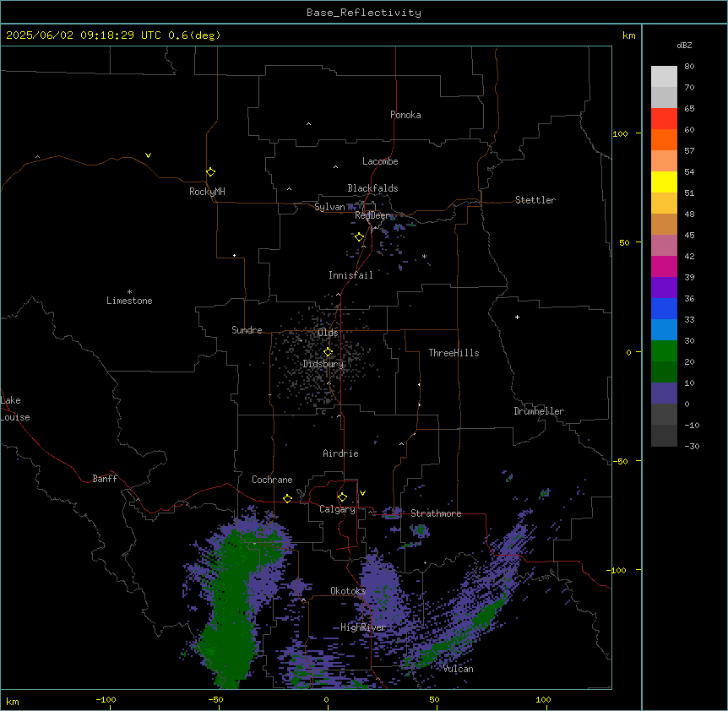Image resolution: width=728 pixels, height=711 pixels.
Task: Click the Lake Louise label
Action: pos(15,409)
